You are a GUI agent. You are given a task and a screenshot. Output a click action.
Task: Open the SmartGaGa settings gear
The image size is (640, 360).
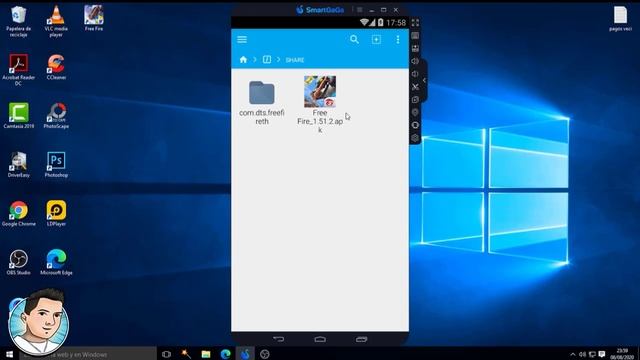[415, 138]
